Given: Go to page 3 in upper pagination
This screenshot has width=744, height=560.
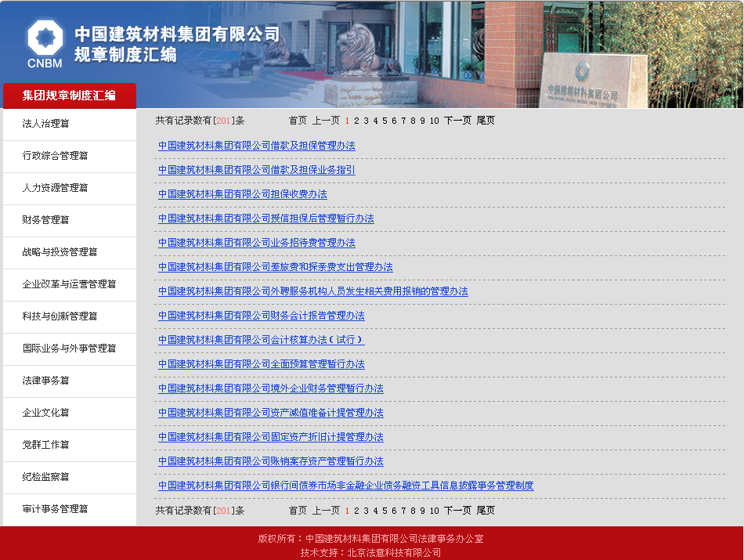Looking at the screenshot, I should pos(367,121).
